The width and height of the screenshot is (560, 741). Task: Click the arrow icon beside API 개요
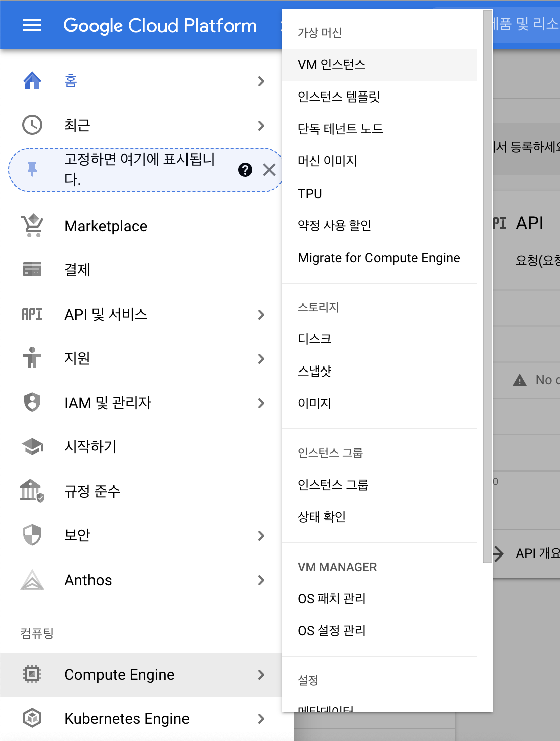click(x=498, y=553)
